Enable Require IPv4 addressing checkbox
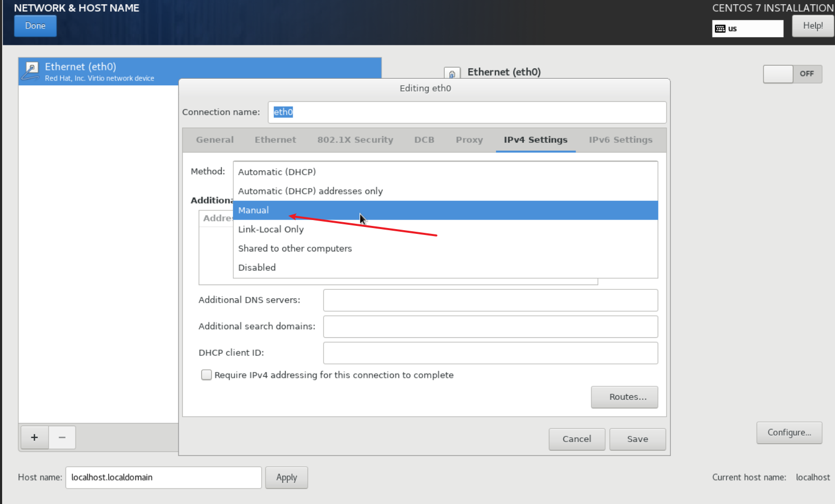Viewport: 835px width, 504px height. [206, 375]
